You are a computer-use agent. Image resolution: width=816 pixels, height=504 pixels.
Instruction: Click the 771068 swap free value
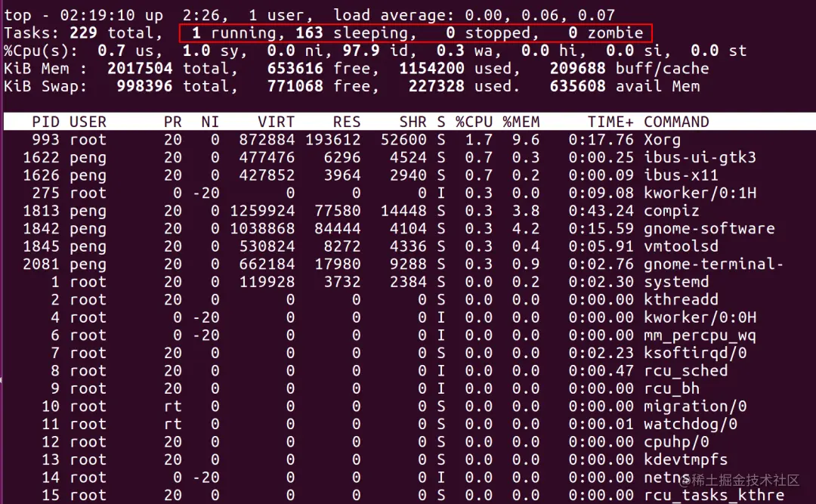click(x=295, y=86)
